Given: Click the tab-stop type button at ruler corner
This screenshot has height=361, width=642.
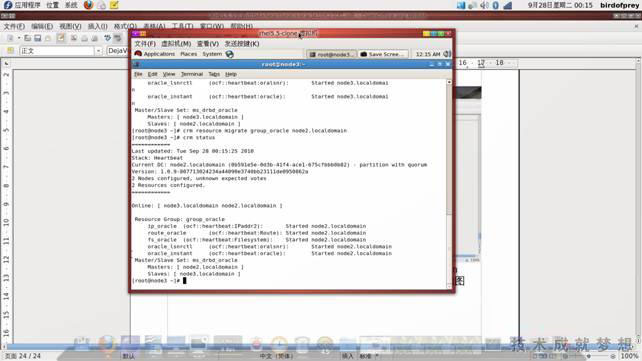Looking at the screenshot, I should point(6,63).
